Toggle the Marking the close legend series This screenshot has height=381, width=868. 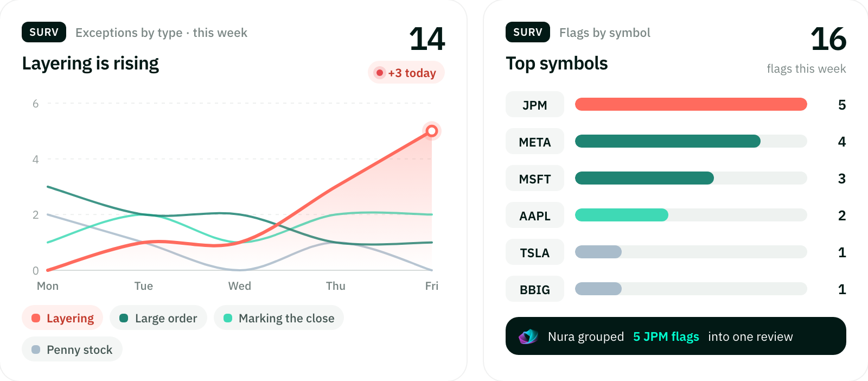pyautogui.click(x=279, y=318)
